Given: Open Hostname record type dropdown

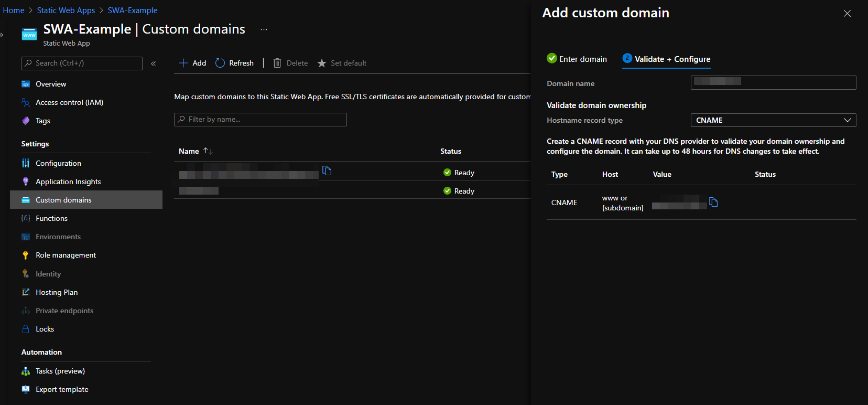Looking at the screenshot, I should 773,120.
